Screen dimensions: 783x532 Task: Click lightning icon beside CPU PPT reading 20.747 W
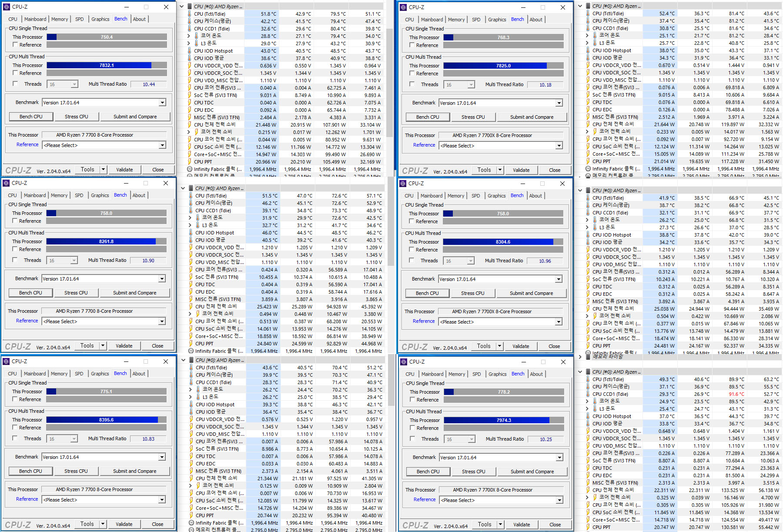point(588,527)
